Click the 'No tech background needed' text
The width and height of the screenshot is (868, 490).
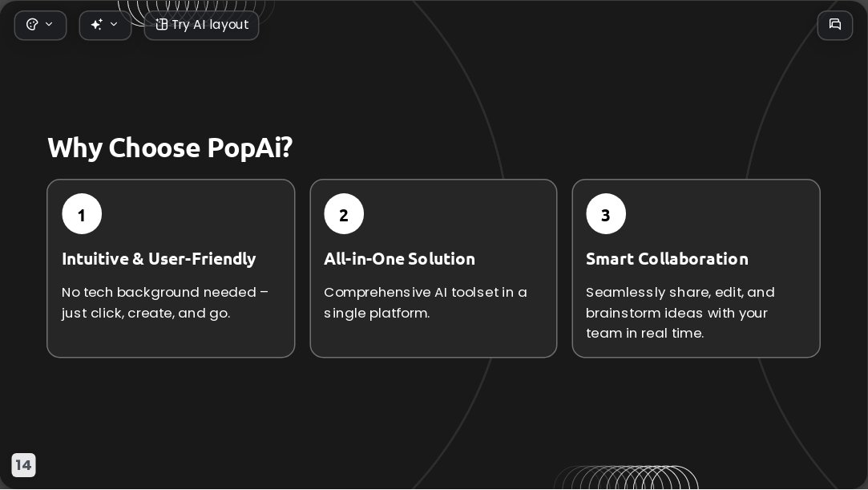(x=165, y=303)
